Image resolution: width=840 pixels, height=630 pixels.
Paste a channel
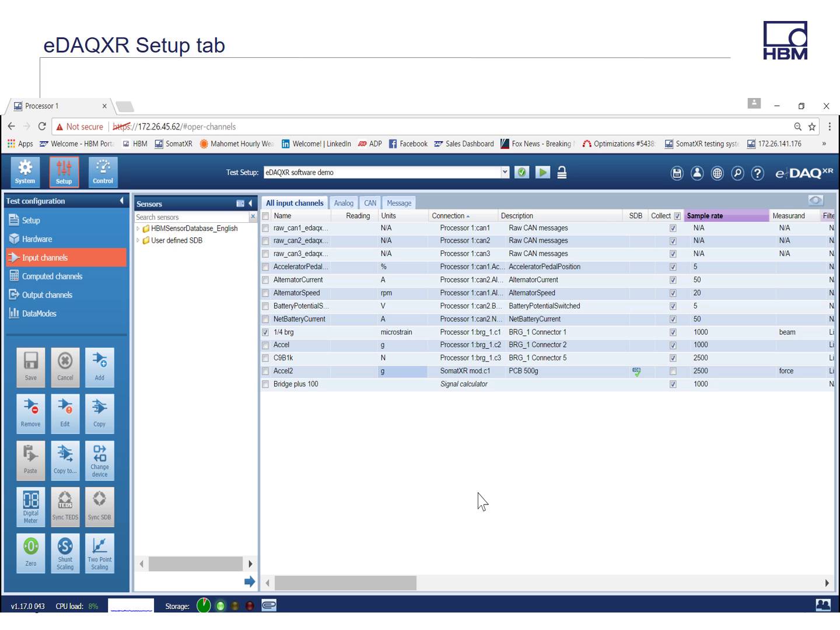click(x=31, y=460)
